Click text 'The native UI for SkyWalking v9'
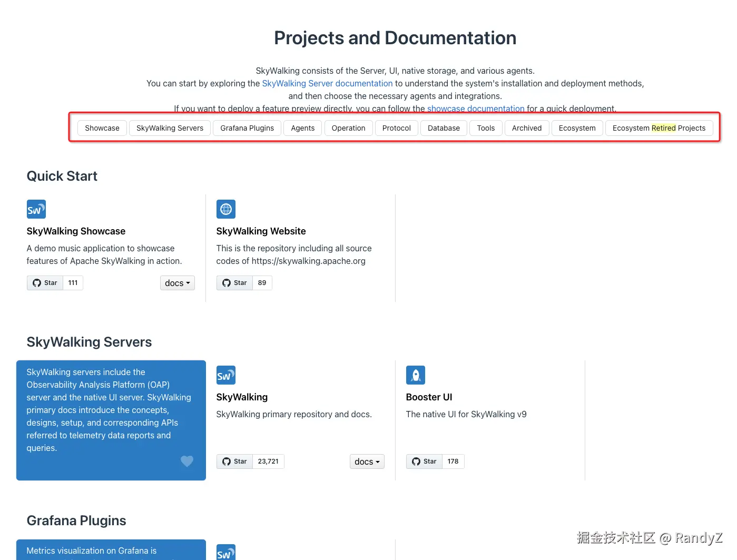 pos(466,414)
